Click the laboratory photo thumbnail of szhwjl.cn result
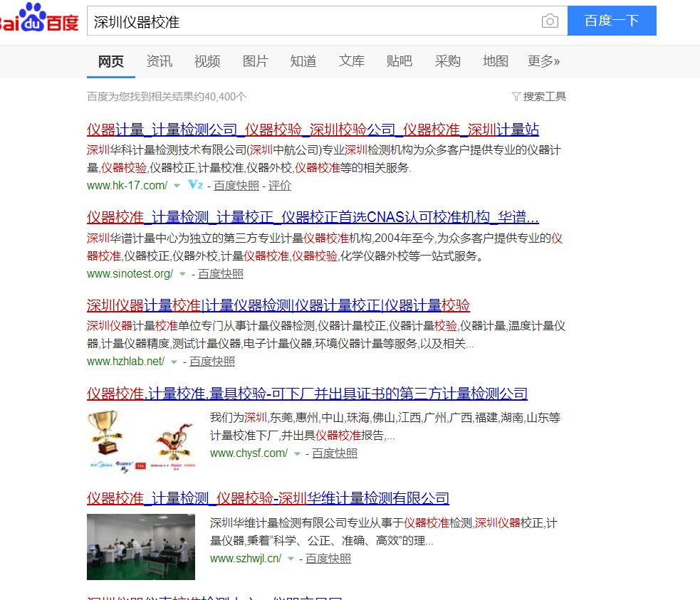The image size is (700, 600). pyautogui.click(x=141, y=547)
